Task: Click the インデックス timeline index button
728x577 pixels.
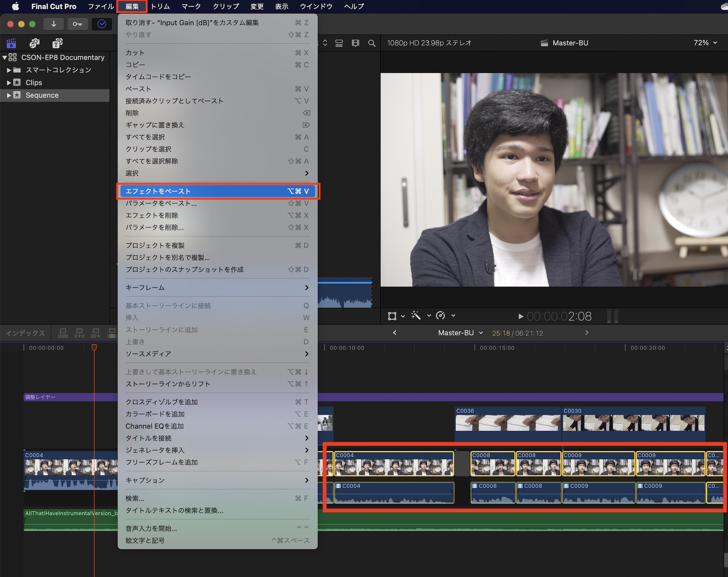Action: tap(25, 333)
